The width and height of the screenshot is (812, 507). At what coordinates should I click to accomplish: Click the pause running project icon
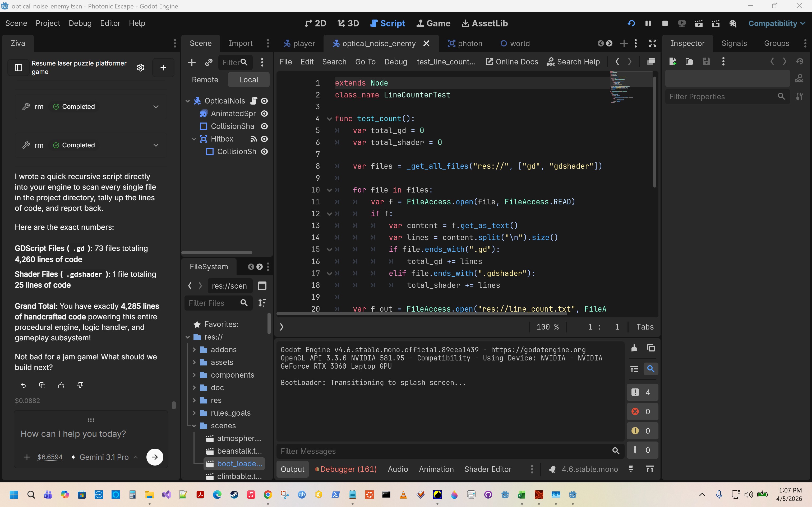(648, 23)
